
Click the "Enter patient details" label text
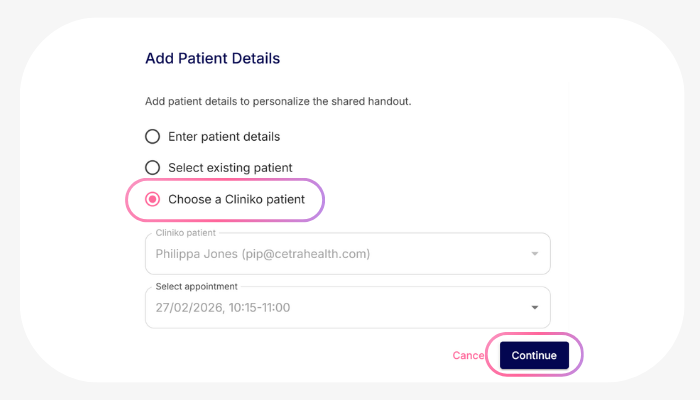click(224, 136)
